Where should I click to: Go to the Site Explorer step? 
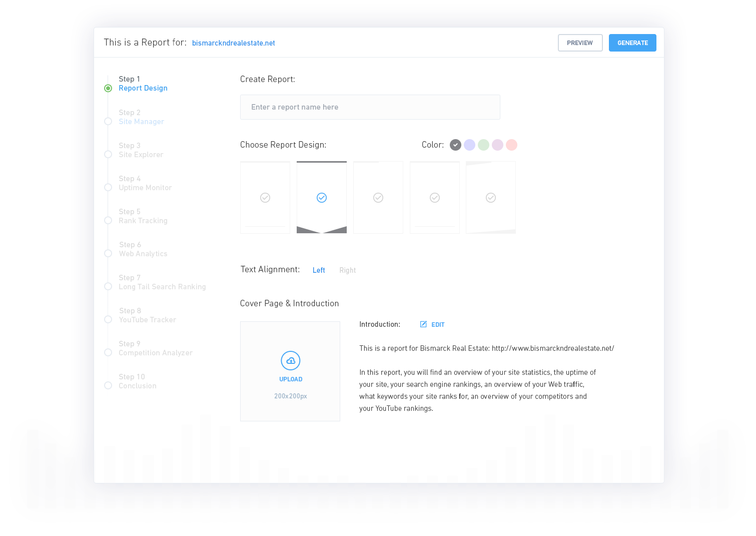(x=141, y=155)
